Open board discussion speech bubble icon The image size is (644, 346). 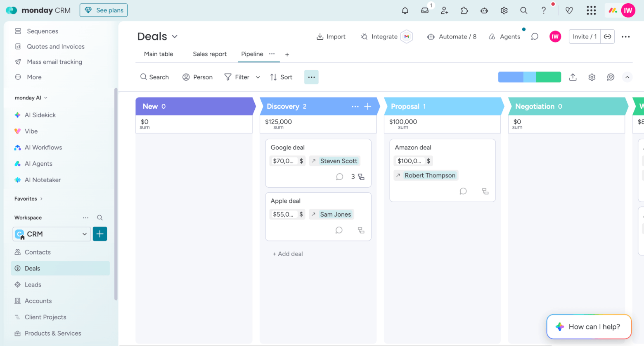[x=535, y=36]
